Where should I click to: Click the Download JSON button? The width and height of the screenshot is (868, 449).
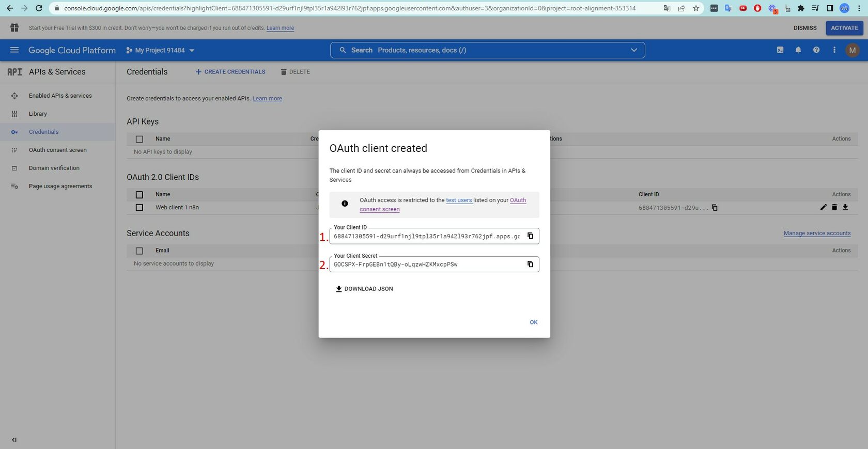point(364,289)
